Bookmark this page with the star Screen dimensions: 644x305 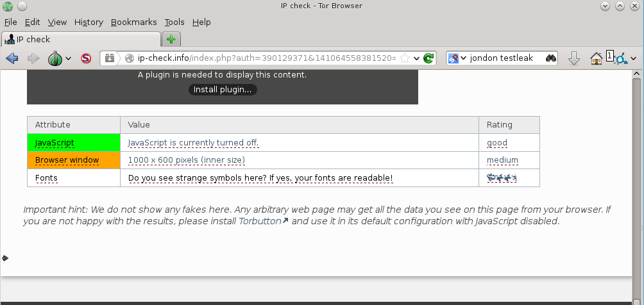tap(405, 58)
